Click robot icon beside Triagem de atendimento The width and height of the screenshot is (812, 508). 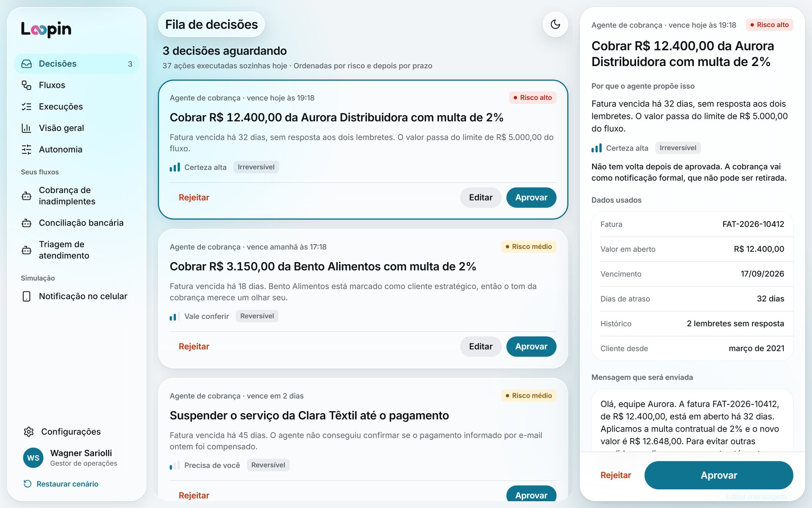pos(27,250)
